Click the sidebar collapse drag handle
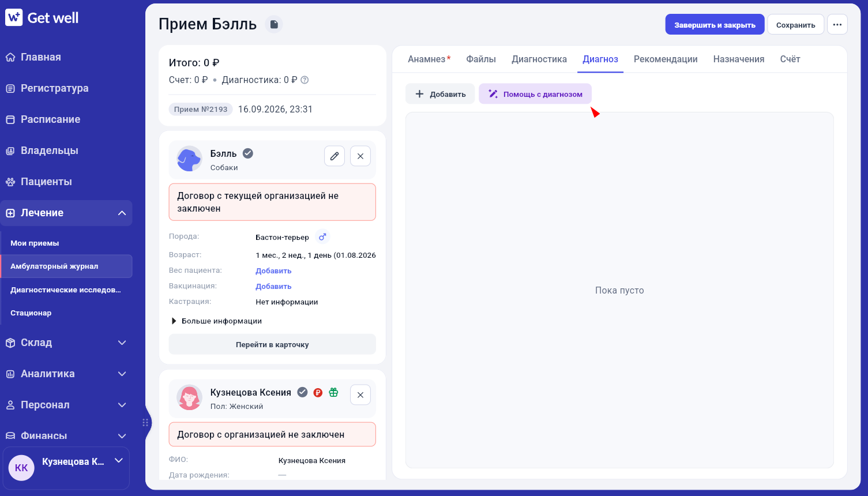This screenshot has width=868, height=496. (x=145, y=423)
